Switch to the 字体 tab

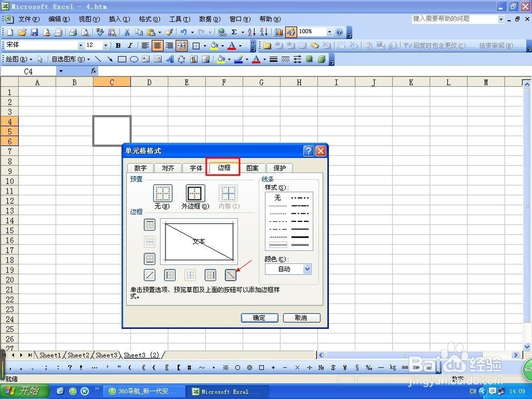[x=196, y=168]
